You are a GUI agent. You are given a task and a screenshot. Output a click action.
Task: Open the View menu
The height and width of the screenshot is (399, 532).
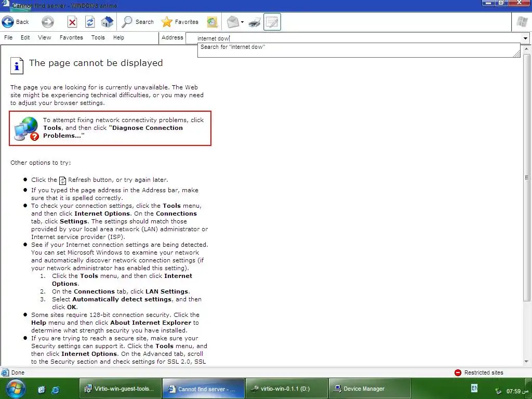coord(45,37)
